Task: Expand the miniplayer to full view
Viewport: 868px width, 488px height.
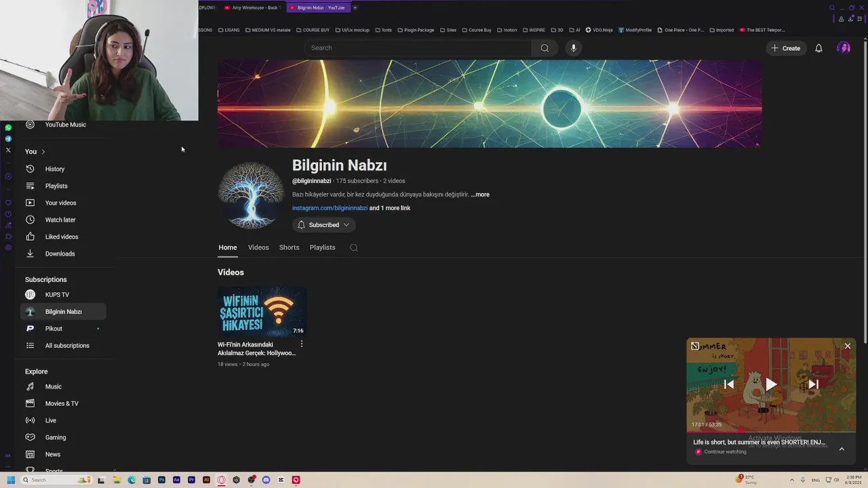Action: pyautogui.click(x=695, y=346)
